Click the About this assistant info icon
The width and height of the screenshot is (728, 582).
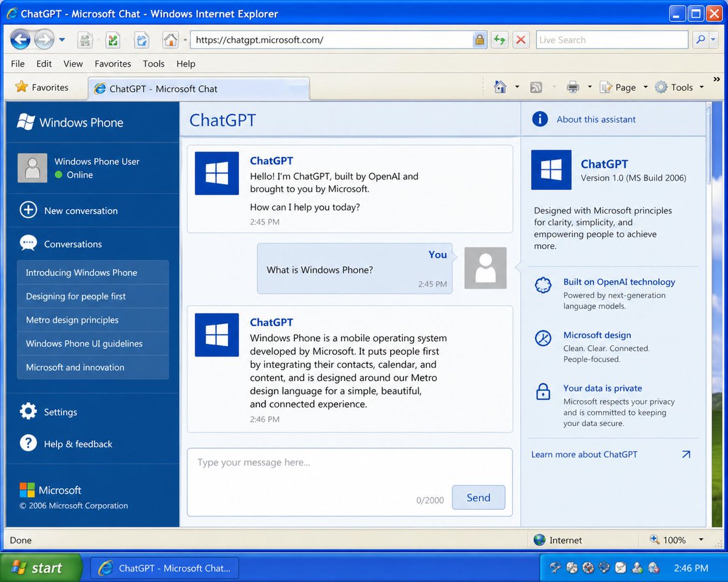[x=540, y=119]
